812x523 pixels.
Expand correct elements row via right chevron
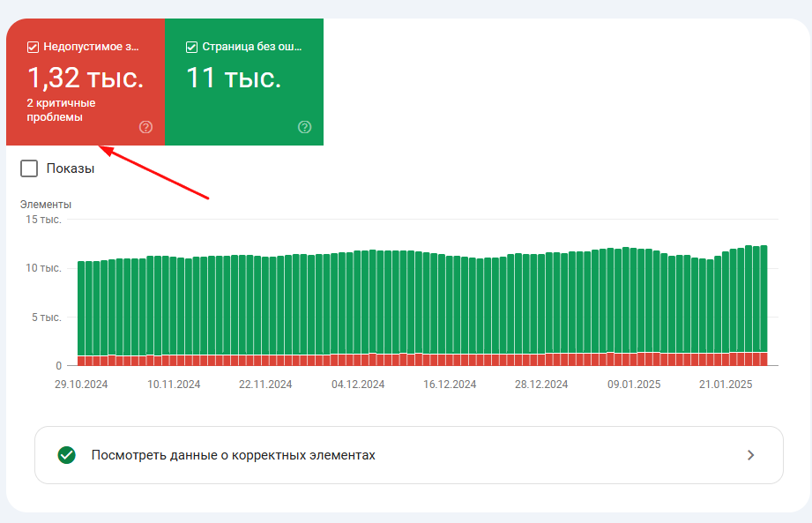point(750,455)
